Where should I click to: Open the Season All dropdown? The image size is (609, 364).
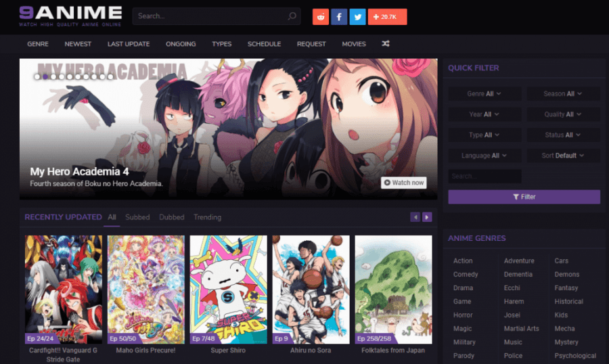(563, 93)
